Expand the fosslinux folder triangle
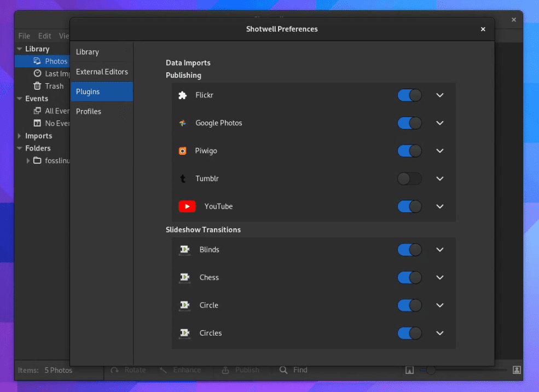Screen dimensions: 539x392 pos(28,160)
